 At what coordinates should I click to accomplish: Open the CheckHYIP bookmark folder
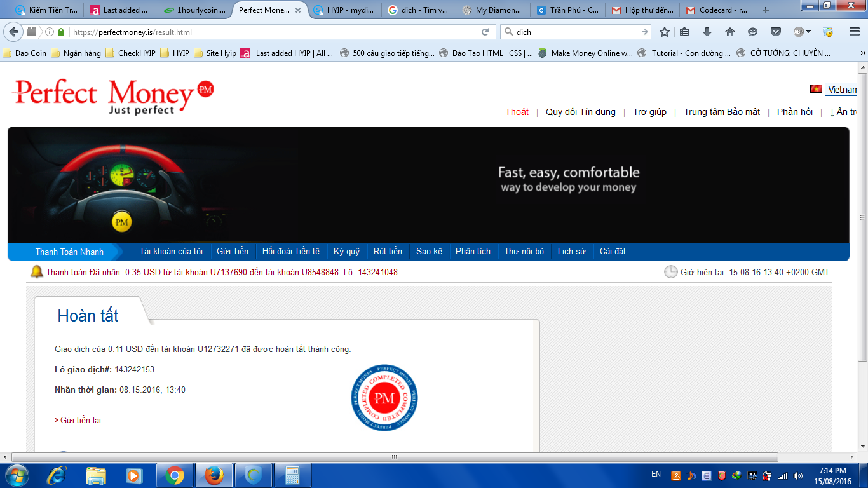(x=131, y=53)
